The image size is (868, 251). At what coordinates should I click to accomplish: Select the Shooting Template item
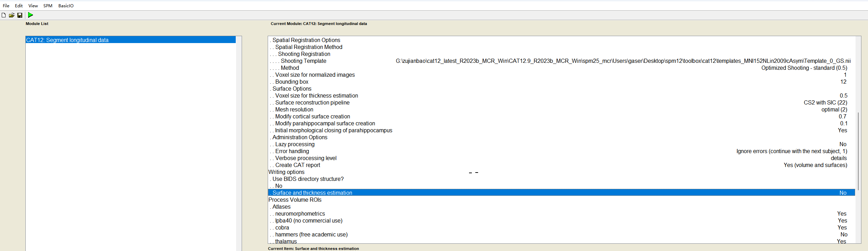303,61
